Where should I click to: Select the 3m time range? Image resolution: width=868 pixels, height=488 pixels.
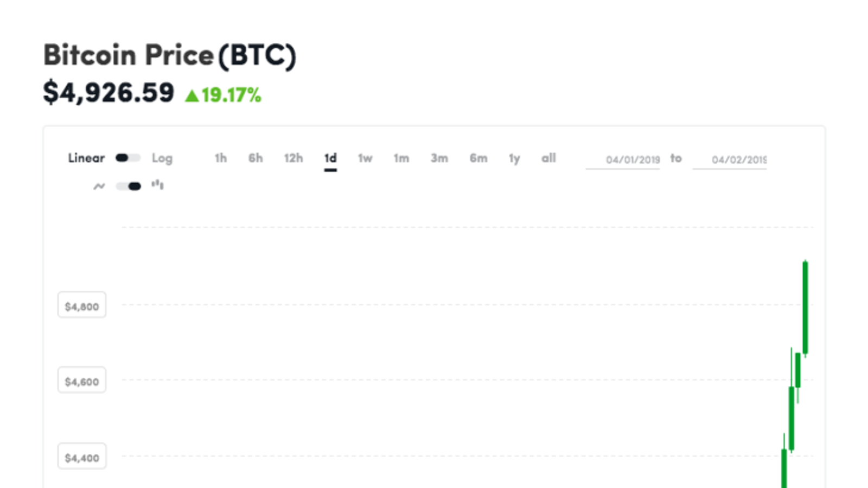[439, 158]
